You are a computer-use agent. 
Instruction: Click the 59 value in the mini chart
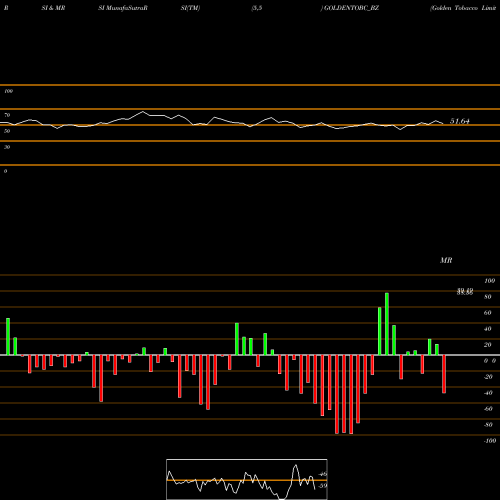click(323, 486)
